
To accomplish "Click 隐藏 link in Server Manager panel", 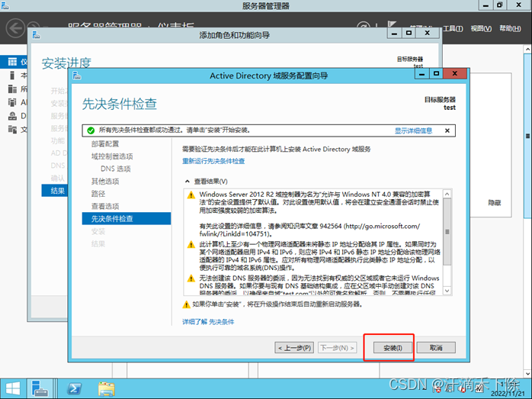I will click(x=495, y=203).
